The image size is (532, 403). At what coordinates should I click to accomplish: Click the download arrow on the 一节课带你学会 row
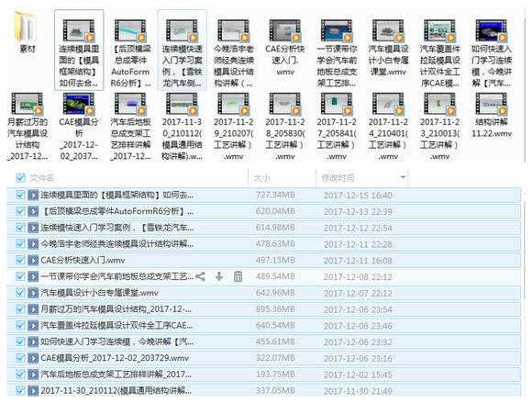tap(219, 276)
